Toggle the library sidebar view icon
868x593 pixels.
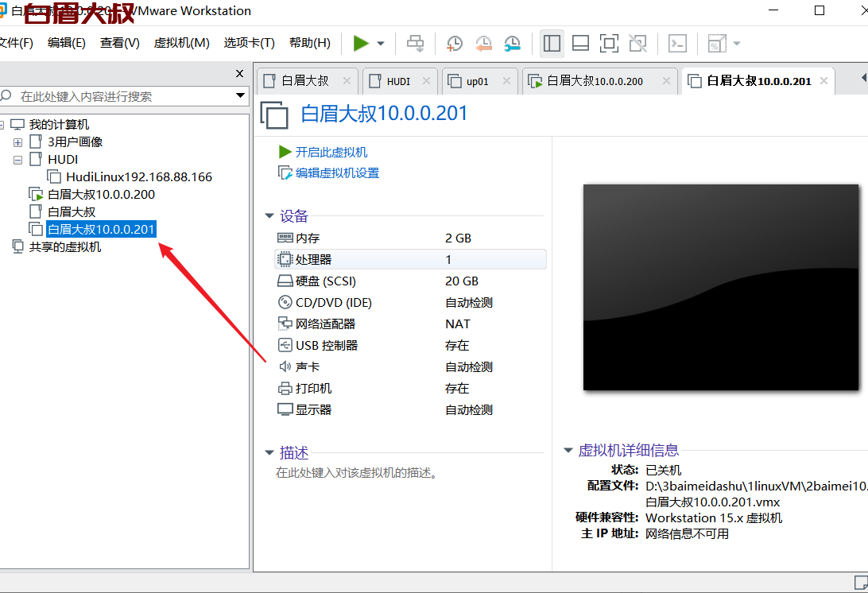click(x=552, y=43)
